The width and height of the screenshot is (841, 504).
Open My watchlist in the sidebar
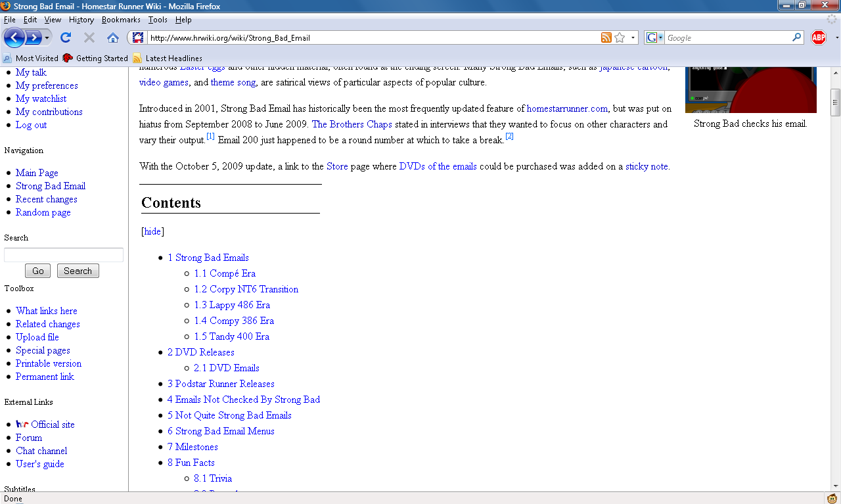tap(41, 99)
